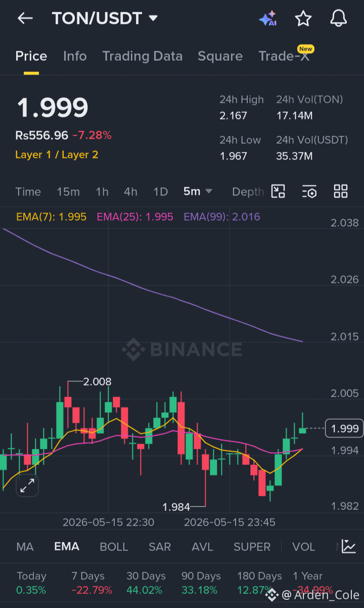This screenshot has height=608, width=364.
Task: Enable the MA indicator
Action: 25,547
